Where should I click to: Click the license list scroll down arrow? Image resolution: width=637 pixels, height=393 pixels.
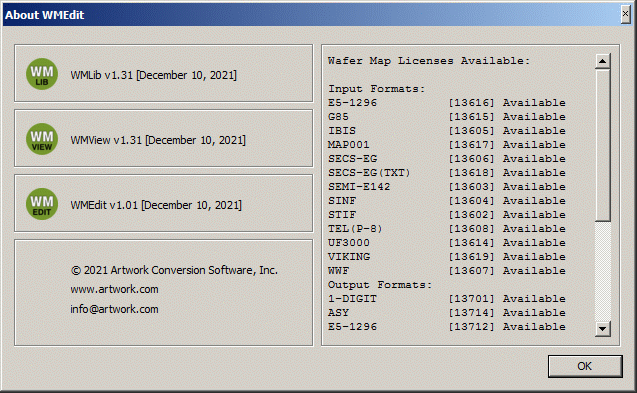(x=602, y=328)
